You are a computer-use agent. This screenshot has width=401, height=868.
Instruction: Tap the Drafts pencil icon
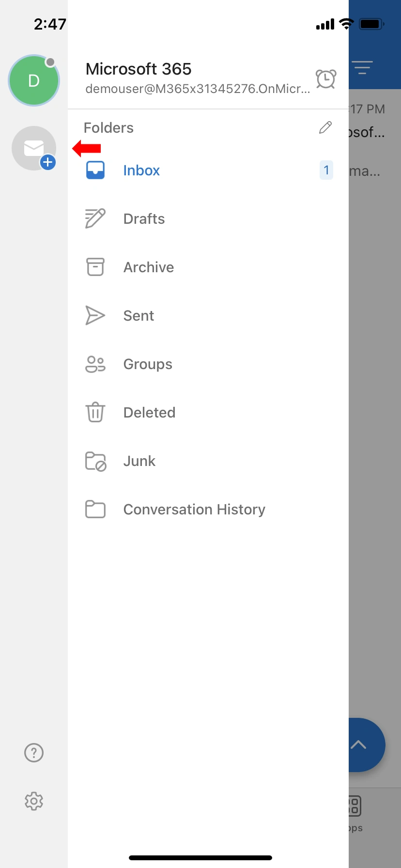(95, 218)
